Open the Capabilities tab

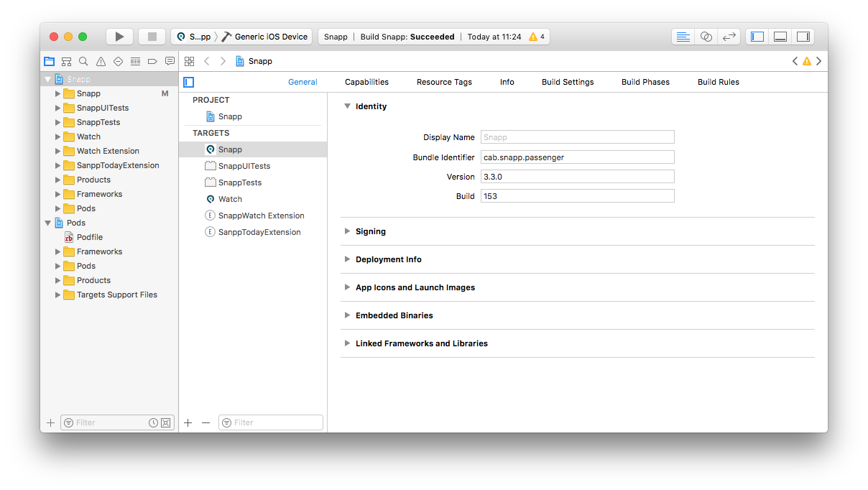(366, 82)
